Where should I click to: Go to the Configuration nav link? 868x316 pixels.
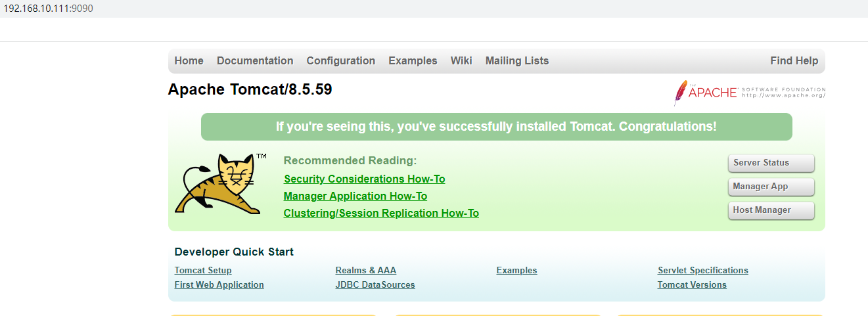[341, 60]
